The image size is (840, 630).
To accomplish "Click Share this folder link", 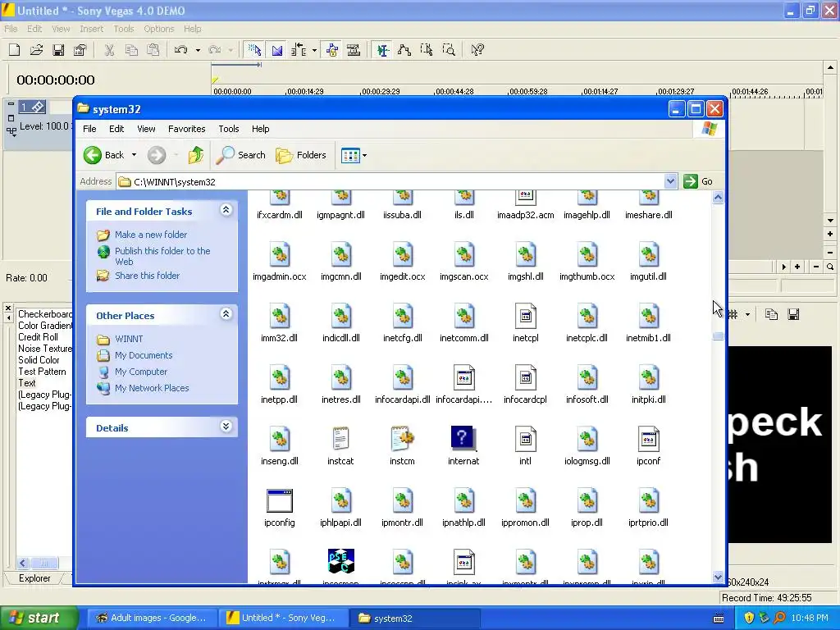I will pos(148,276).
